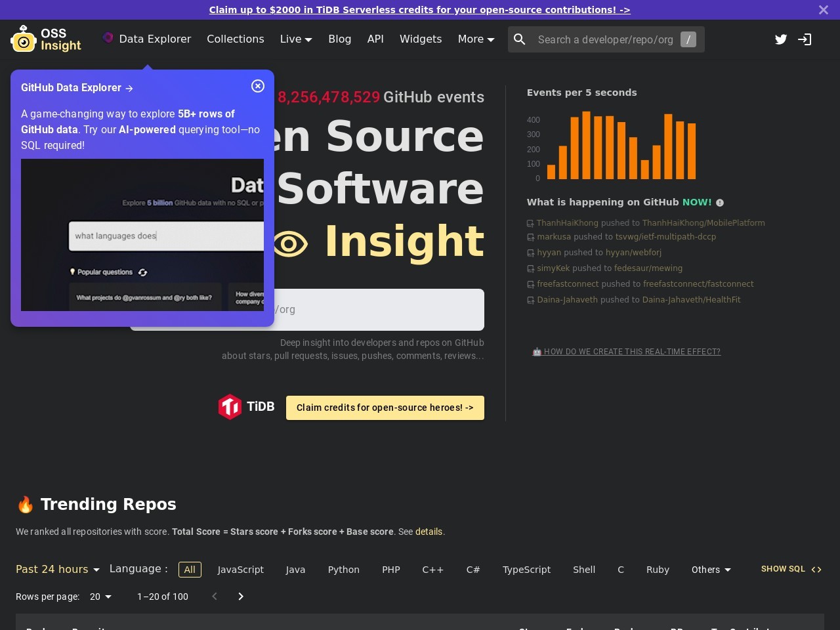Click the fire icon beside Trending Repos
840x630 pixels.
click(x=25, y=504)
